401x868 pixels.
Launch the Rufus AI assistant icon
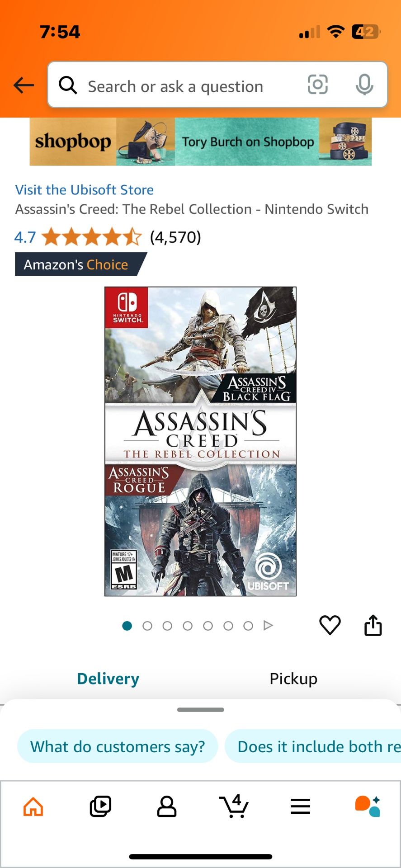point(367,807)
